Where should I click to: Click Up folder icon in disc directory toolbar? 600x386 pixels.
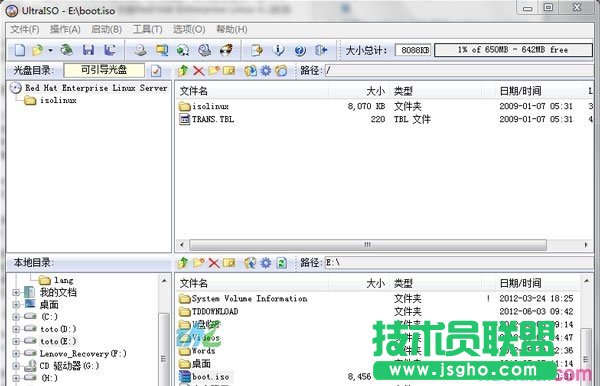(x=183, y=71)
